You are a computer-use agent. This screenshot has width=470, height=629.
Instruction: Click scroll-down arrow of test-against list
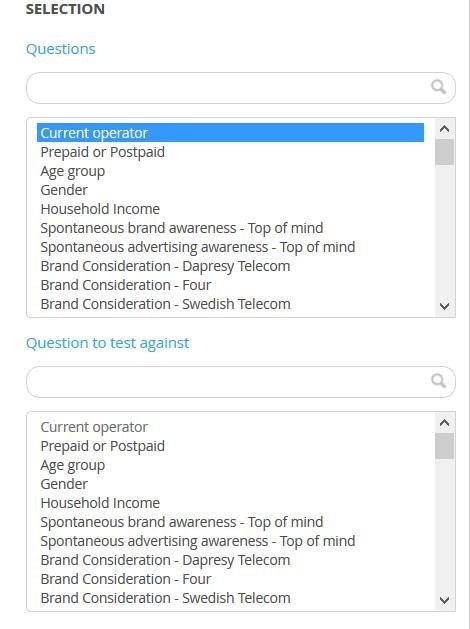444,600
